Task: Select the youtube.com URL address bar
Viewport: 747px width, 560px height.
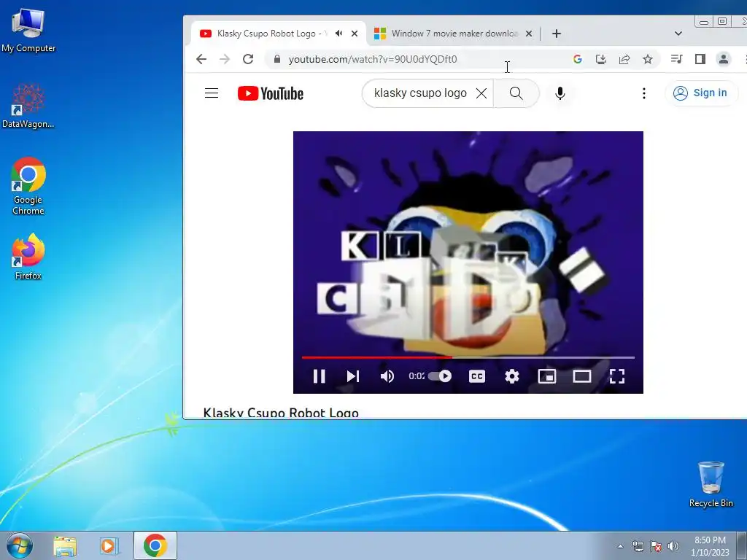Action: click(373, 59)
